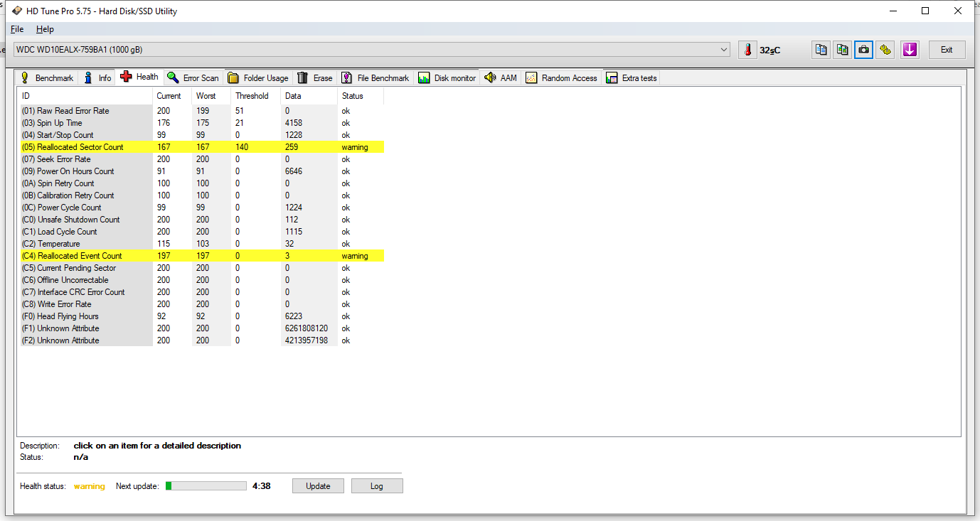Click the Status column header

point(361,96)
